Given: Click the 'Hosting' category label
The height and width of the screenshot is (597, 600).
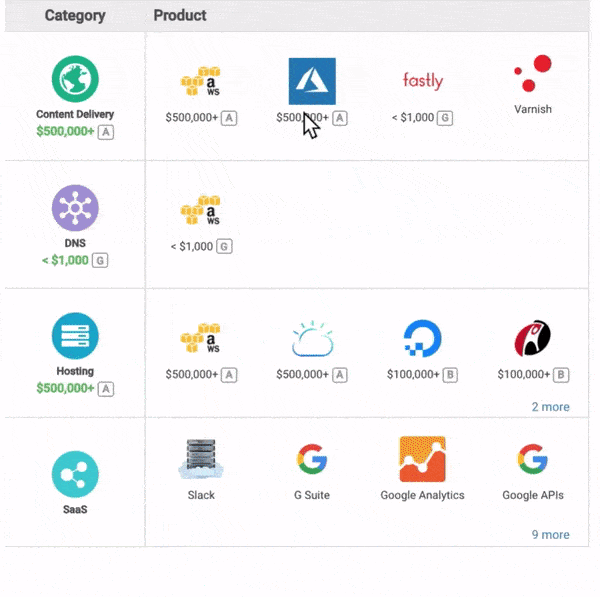Looking at the screenshot, I should tap(75, 371).
